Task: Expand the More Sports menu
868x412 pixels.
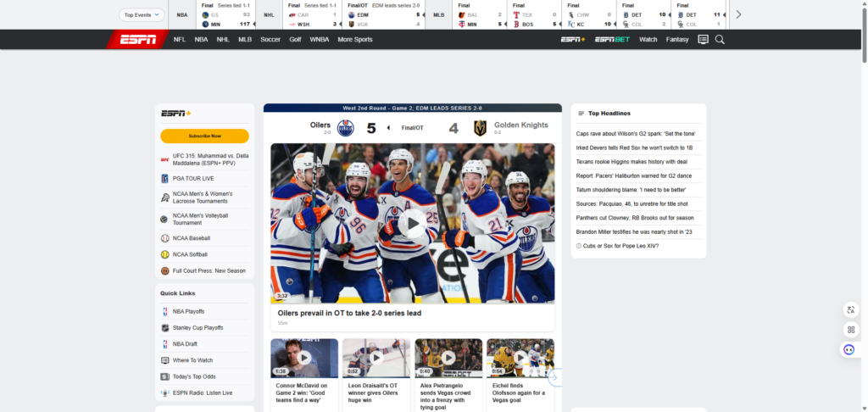Action: tap(355, 39)
